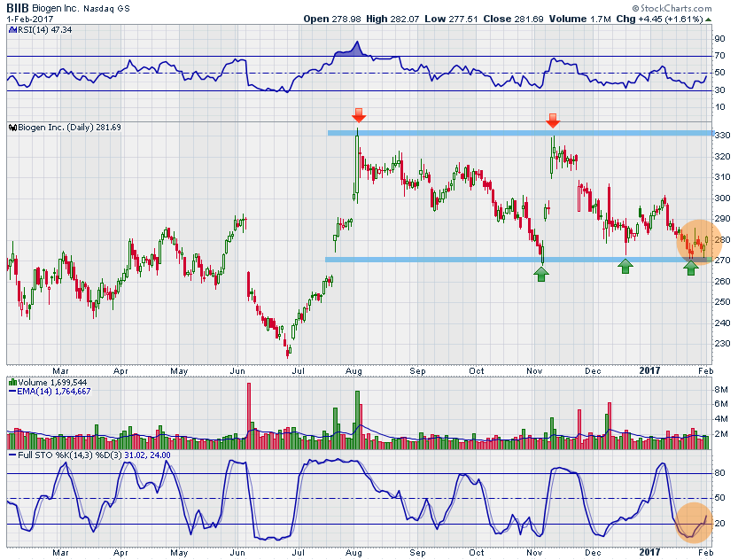Viewport: 738px width, 560px height.
Task: Click the 1-Feb-2017 date label
Action: pos(29,19)
